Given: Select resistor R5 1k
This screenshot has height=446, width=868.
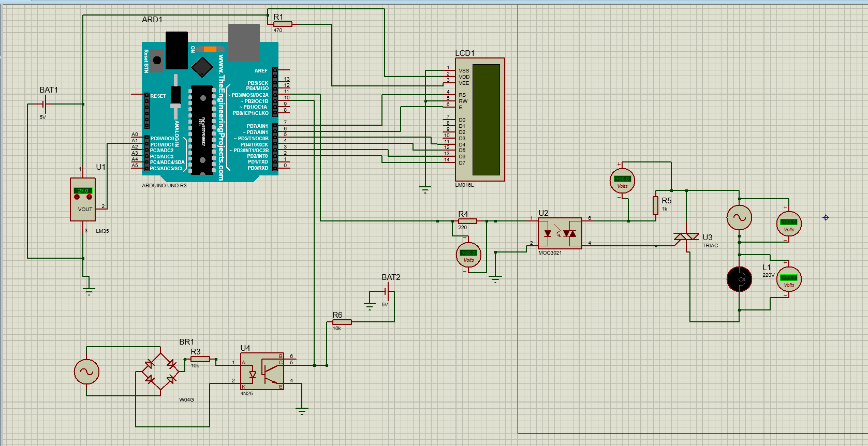Looking at the screenshot, I should (656, 206).
